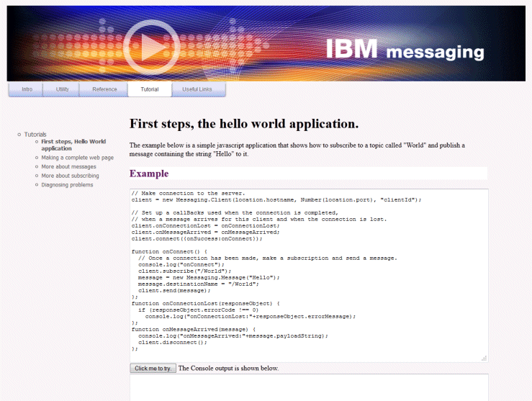Viewport: 532px width, 401px height.
Task: Click the IBM messaging logo text
Action: pyautogui.click(x=405, y=50)
